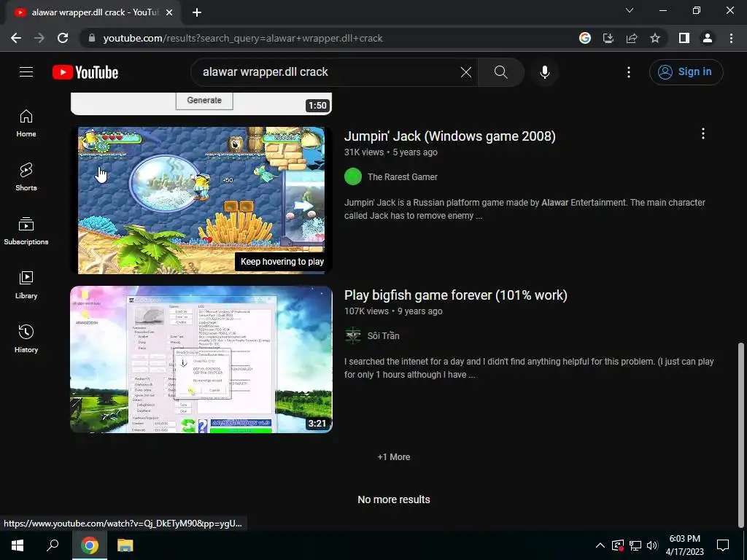Click the magnifier search button
Image resolution: width=747 pixels, height=560 pixels.
click(500, 72)
